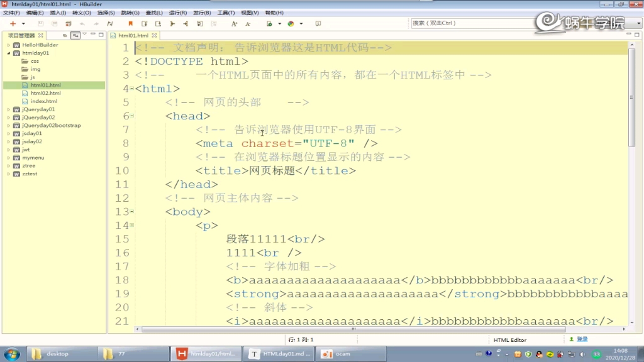Open the browser run dropdown arrow
The image size is (644, 362).
point(301,23)
